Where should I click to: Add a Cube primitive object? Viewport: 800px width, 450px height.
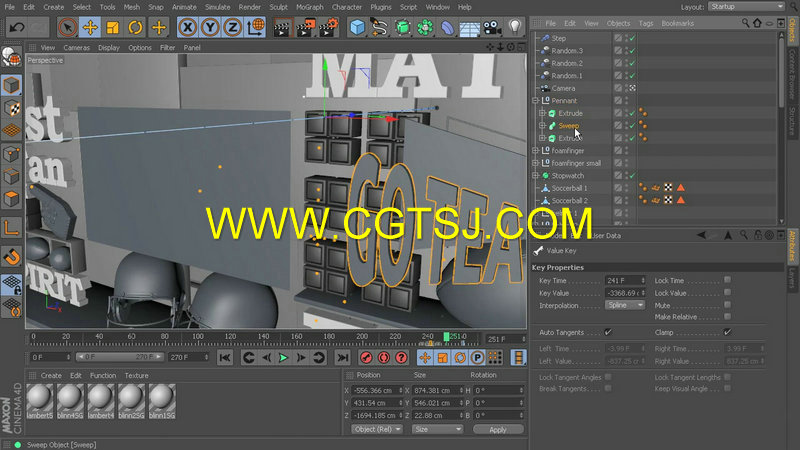pos(357,27)
